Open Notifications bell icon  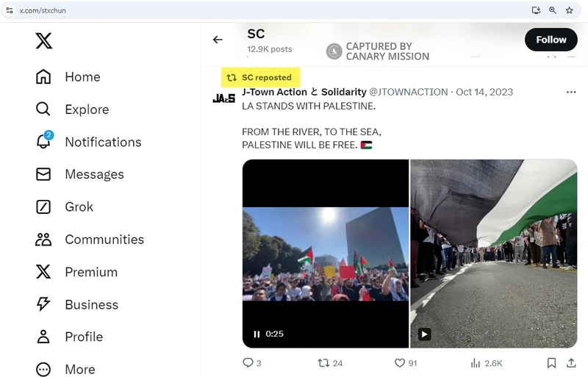coord(44,142)
